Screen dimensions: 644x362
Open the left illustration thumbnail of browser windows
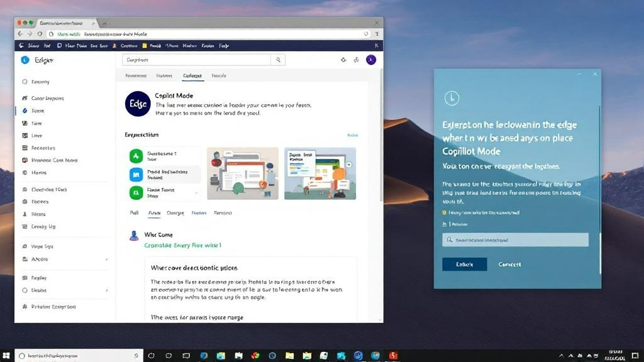click(243, 173)
